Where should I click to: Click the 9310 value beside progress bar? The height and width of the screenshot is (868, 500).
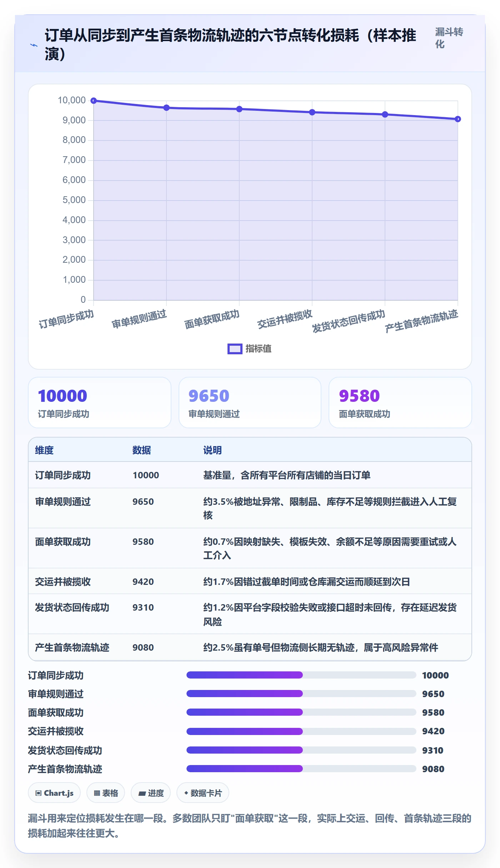(433, 750)
